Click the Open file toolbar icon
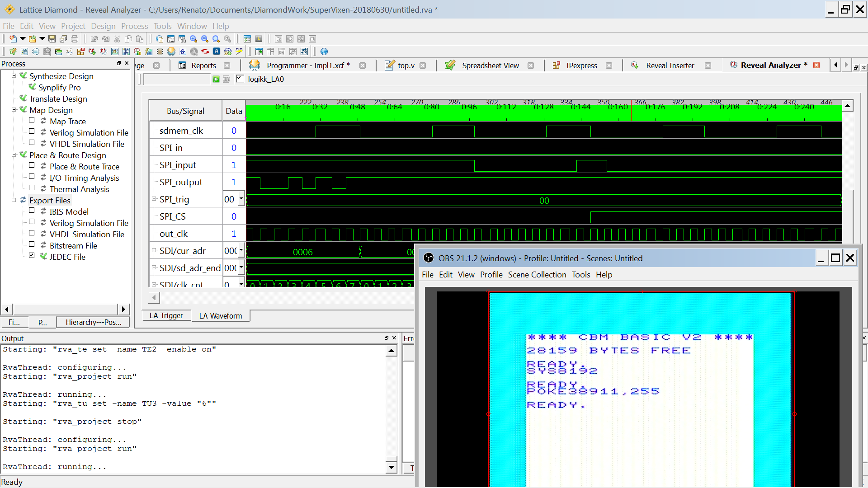The height and width of the screenshot is (488, 868). (x=32, y=39)
